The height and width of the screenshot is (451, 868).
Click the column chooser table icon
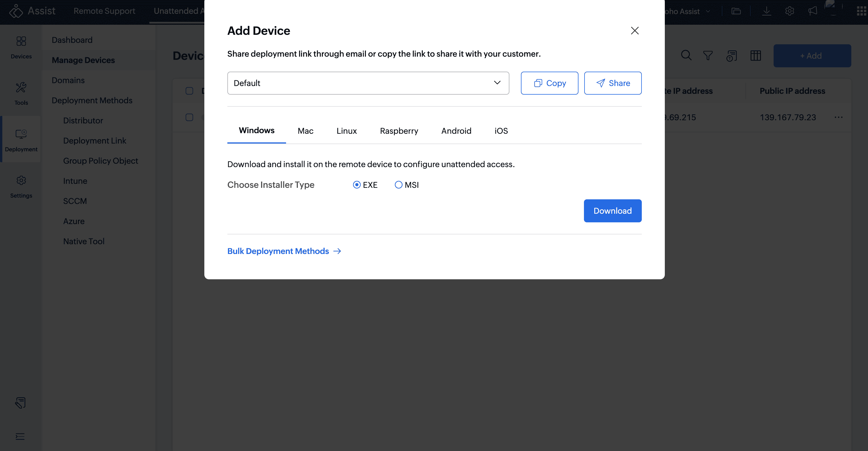tap(755, 56)
